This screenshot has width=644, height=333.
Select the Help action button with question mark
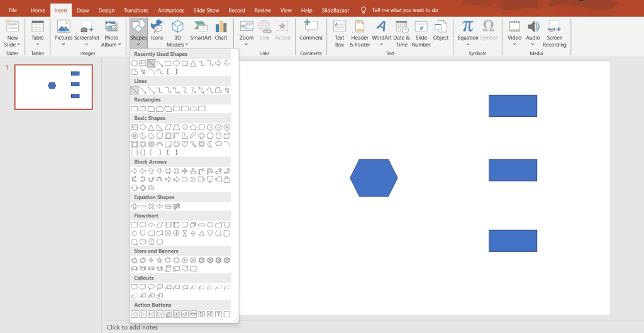click(x=218, y=314)
